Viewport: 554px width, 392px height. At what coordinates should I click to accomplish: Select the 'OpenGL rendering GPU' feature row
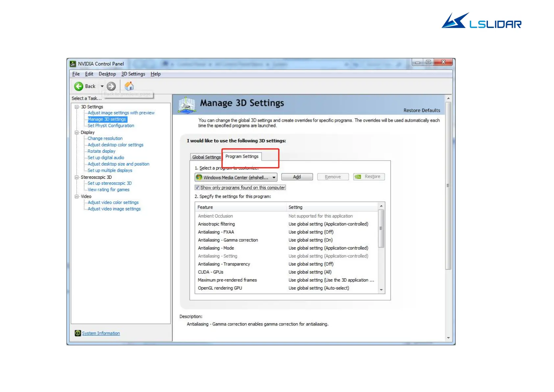tap(287, 288)
